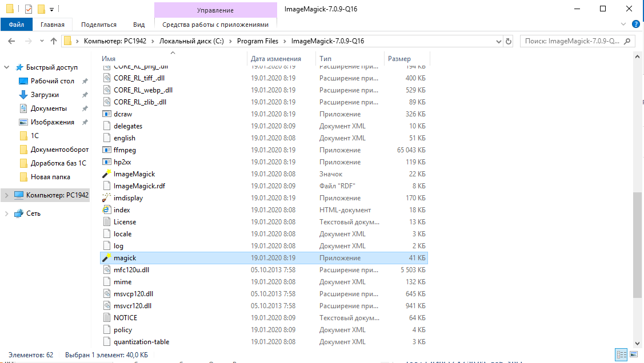Open the Главная ribbon tab

coord(52,25)
